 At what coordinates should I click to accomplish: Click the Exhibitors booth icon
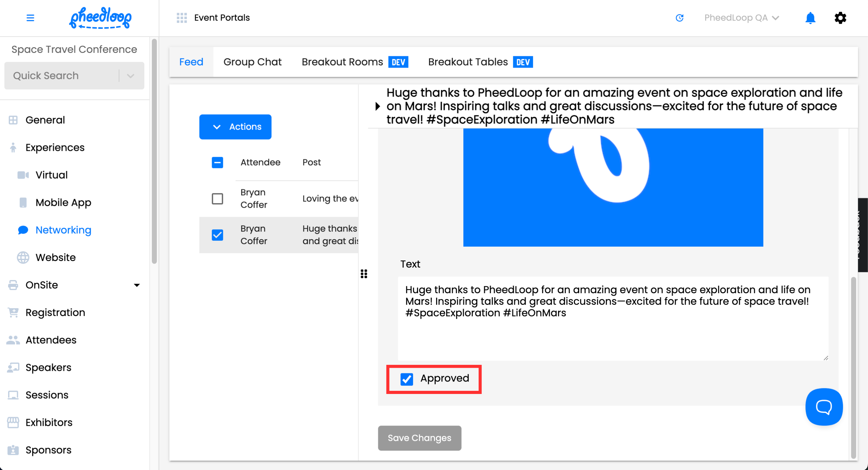[x=13, y=422]
